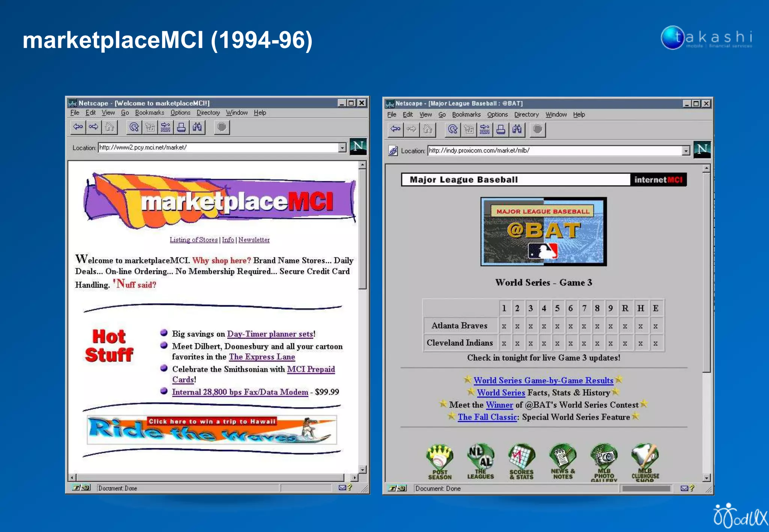This screenshot has height=532, width=769.
Task: Open News & Notes icon
Action: coord(562,462)
